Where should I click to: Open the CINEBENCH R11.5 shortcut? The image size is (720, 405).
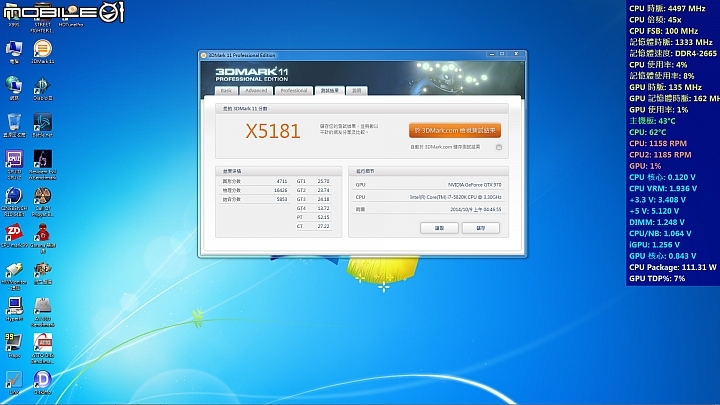[14, 201]
